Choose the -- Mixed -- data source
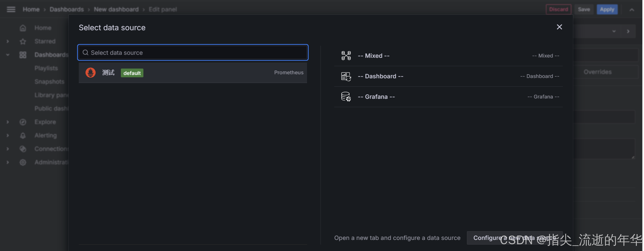This screenshot has height=251, width=644. pos(448,56)
